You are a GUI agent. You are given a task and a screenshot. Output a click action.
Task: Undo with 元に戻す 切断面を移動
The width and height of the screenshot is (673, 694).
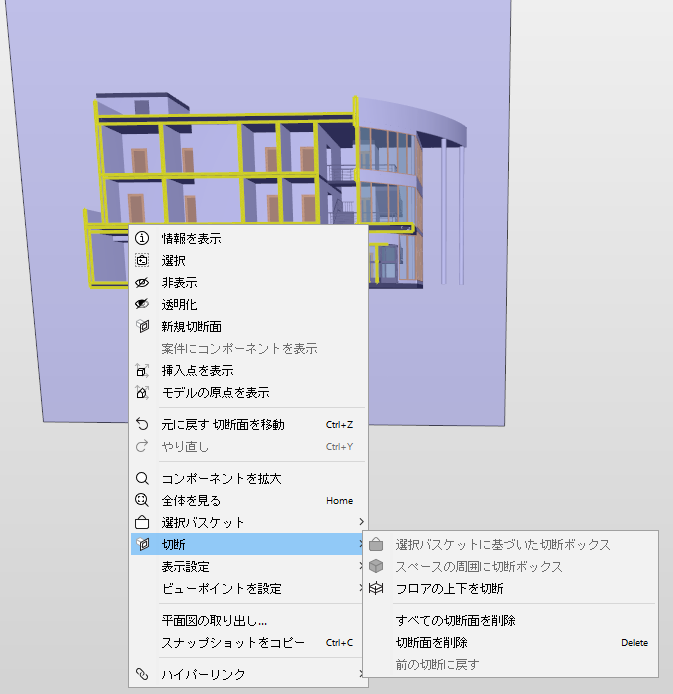pos(249,424)
